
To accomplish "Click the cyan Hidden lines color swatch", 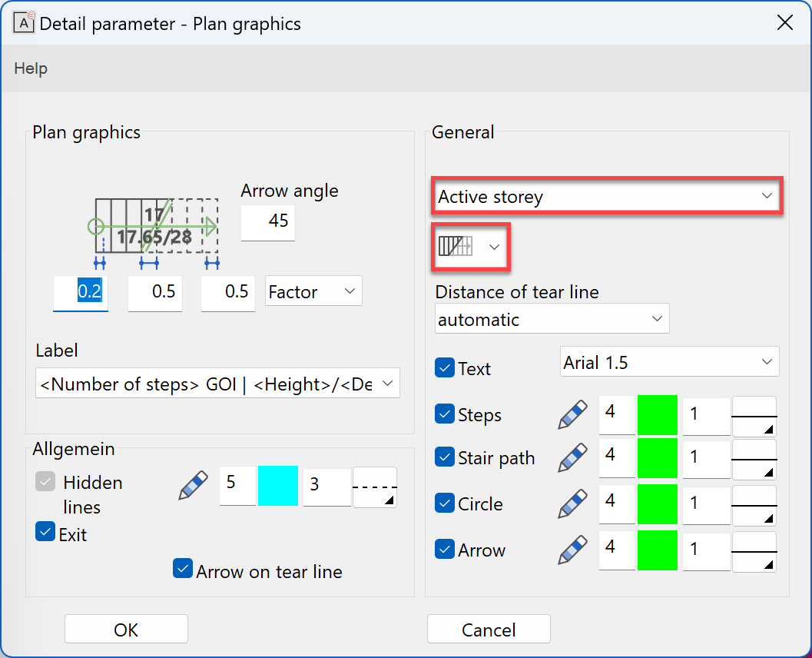I will coord(278,487).
